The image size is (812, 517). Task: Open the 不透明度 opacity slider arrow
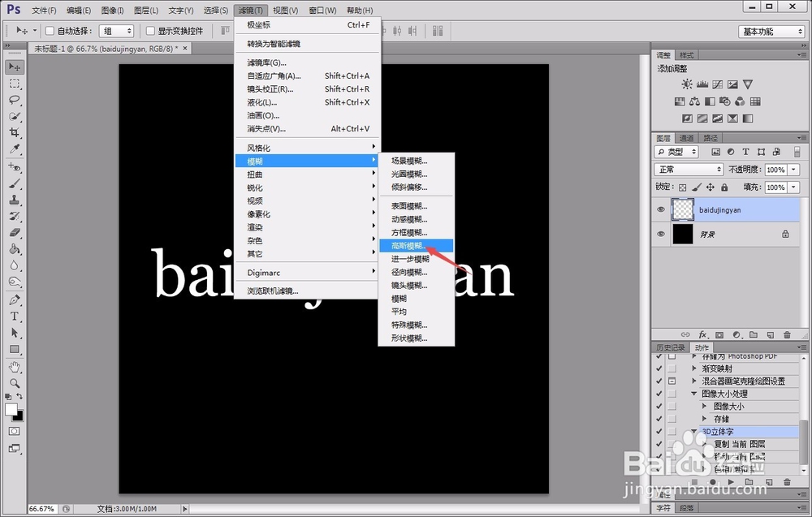click(x=793, y=170)
